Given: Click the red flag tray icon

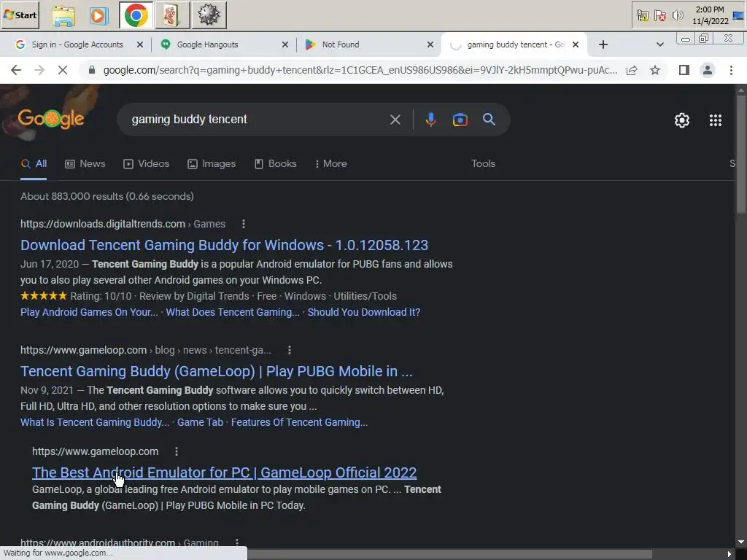Looking at the screenshot, I should tap(659, 16).
